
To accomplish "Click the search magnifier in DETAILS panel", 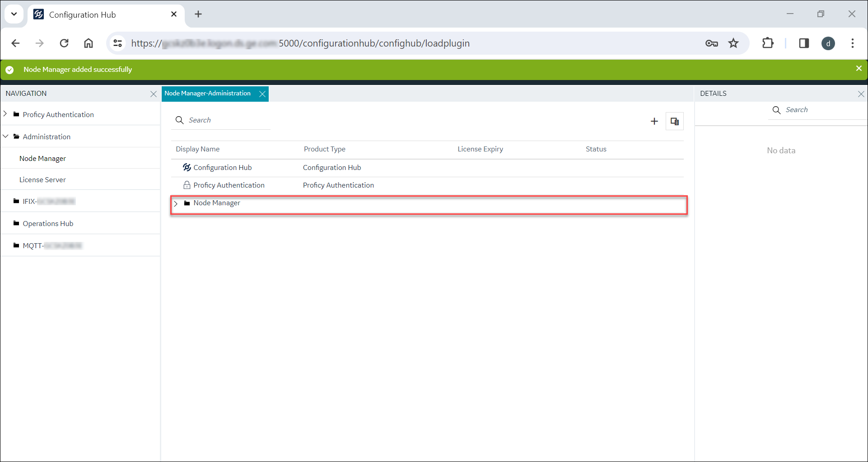I will [777, 110].
